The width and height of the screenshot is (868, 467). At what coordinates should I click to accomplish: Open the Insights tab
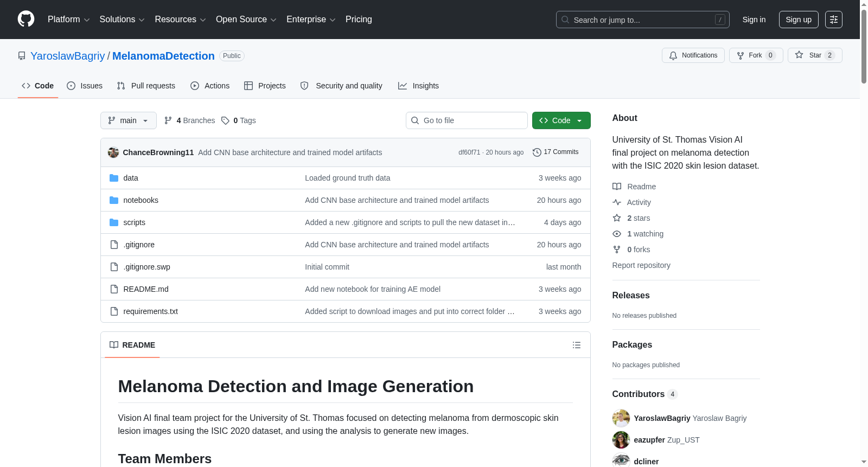(x=418, y=86)
